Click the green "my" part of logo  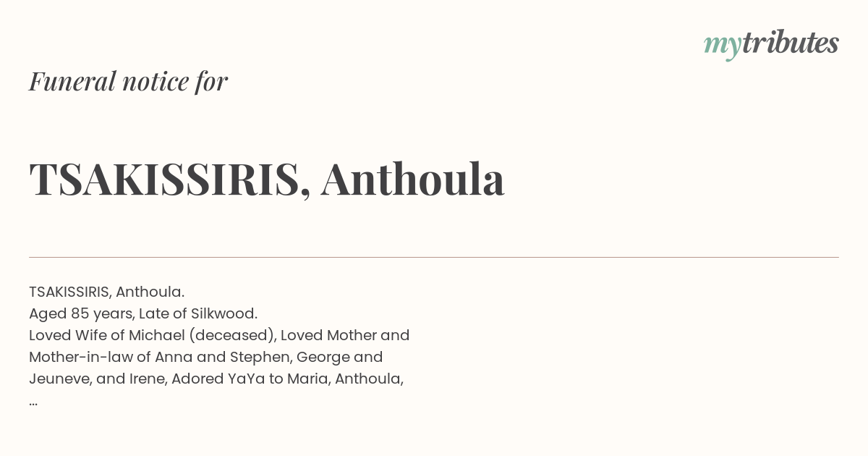click(723, 46)
